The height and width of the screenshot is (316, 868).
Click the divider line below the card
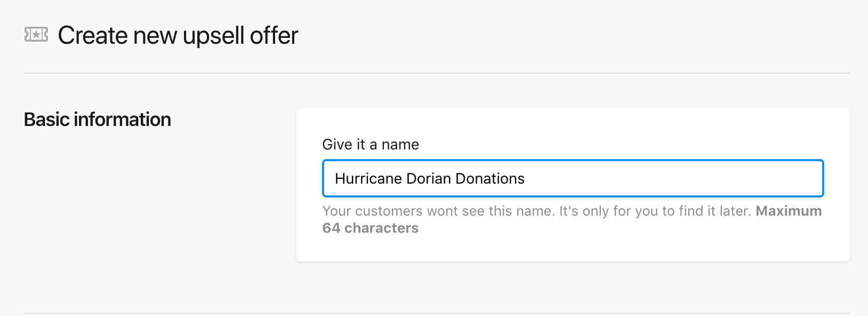pyautogui.click(x=436, y=313)
